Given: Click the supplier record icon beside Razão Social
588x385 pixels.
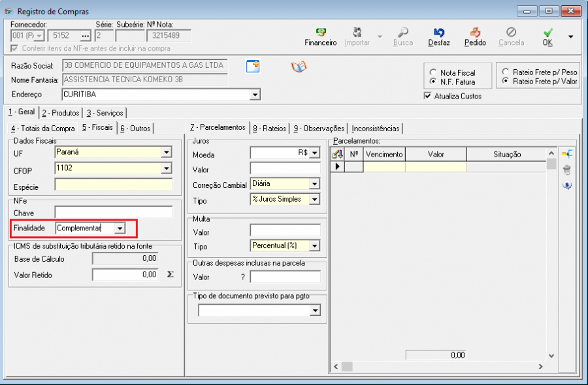Looking at the screenshot, I should (x=253, y=66).
